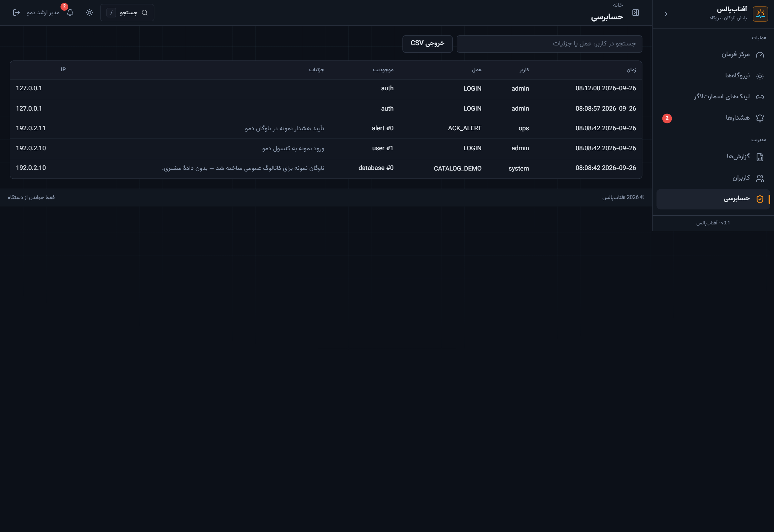Click the magnifier icon in top bar
The height and width of the screenshot is (532, 774).
coord(144,13)
